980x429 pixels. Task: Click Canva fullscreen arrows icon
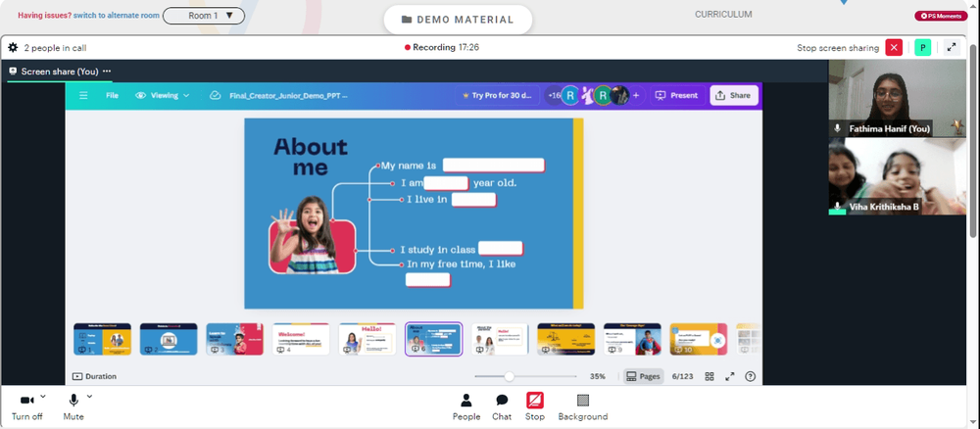click(730, 376)
